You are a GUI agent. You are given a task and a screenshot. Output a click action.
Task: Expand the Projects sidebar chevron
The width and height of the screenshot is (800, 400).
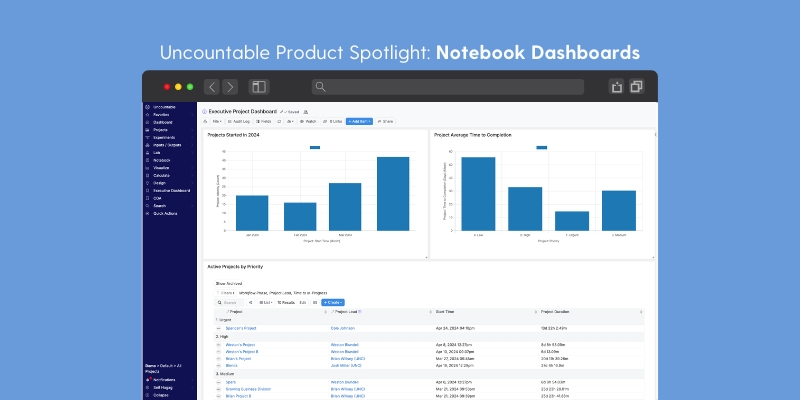192,130
